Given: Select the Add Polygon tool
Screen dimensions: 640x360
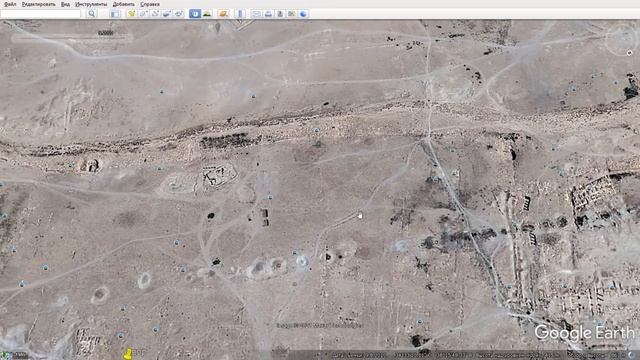Looking at the screenshot, I should 143,14.
